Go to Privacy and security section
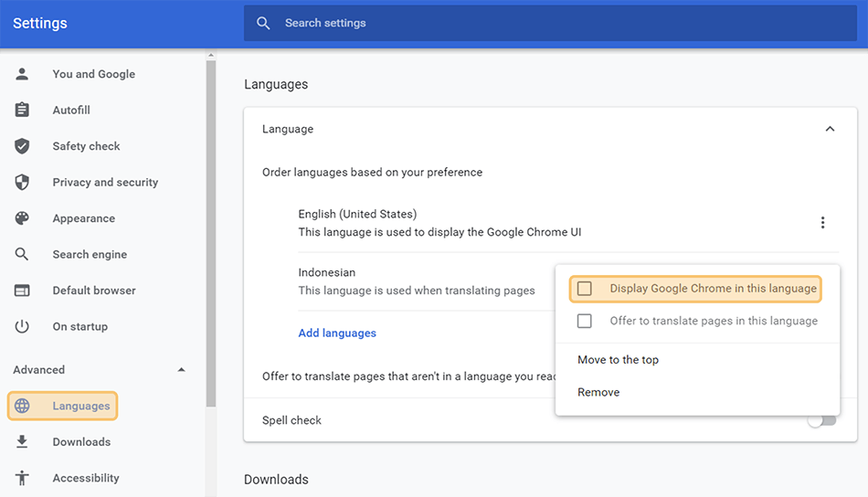Viewport: 868px width, 497px height. [x=105, y=182]
